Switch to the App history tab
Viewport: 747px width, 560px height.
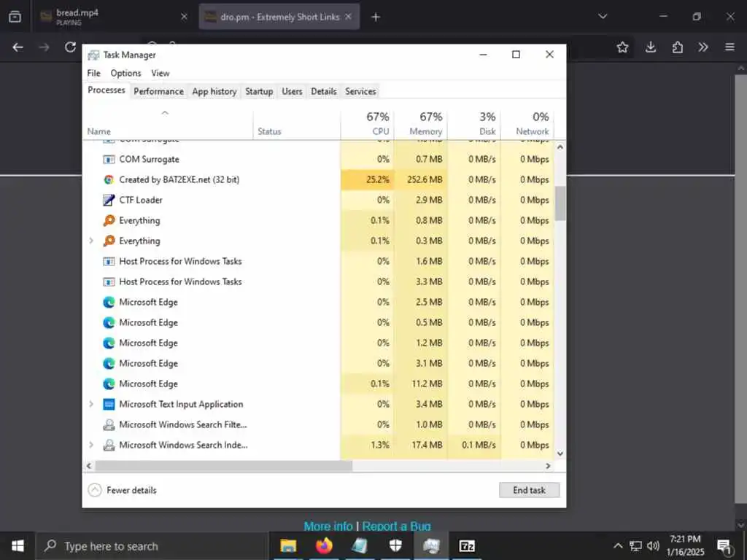pyautogui.click(x=214, y=91)
